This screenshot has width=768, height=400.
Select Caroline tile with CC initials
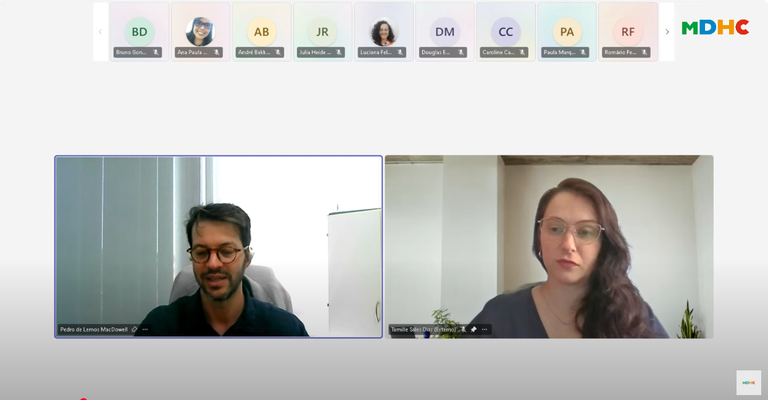[505, 32]
